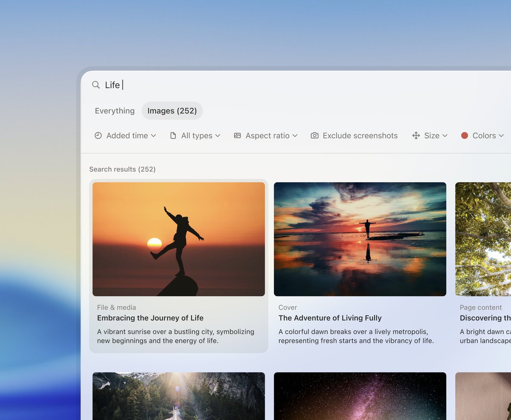
Task: Select the Images (252) tab
Action: [x=172, y=111]
